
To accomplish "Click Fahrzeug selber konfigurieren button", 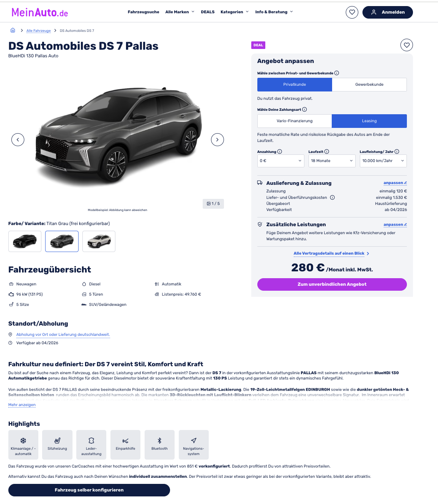I will coord(89,490).
